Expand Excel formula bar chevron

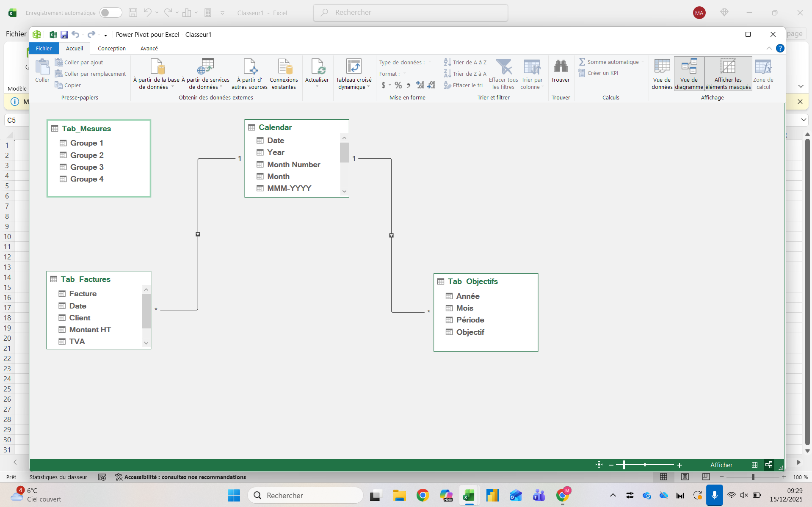click(x=804, y=120)
